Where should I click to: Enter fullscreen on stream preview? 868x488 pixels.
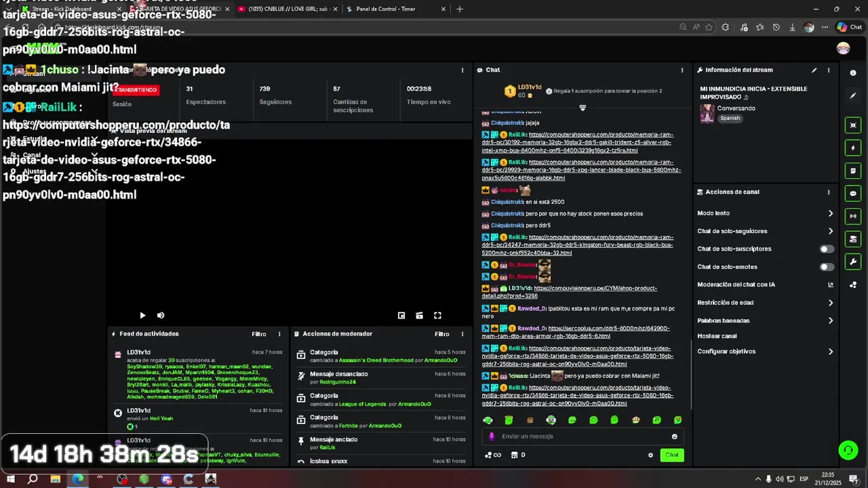point(437,315)
